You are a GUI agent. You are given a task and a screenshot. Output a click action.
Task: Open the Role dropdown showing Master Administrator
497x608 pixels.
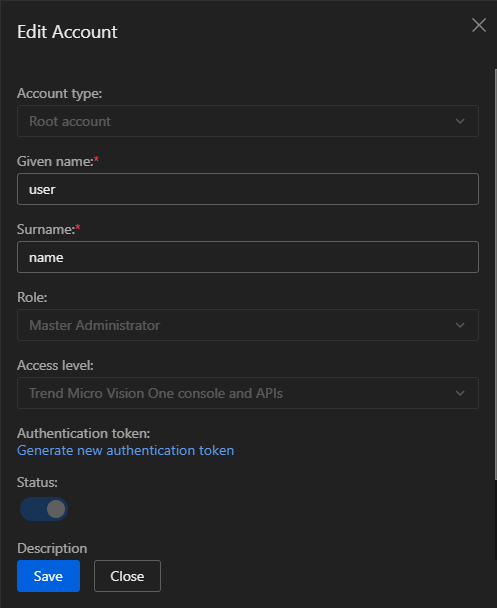click(248, 325)
